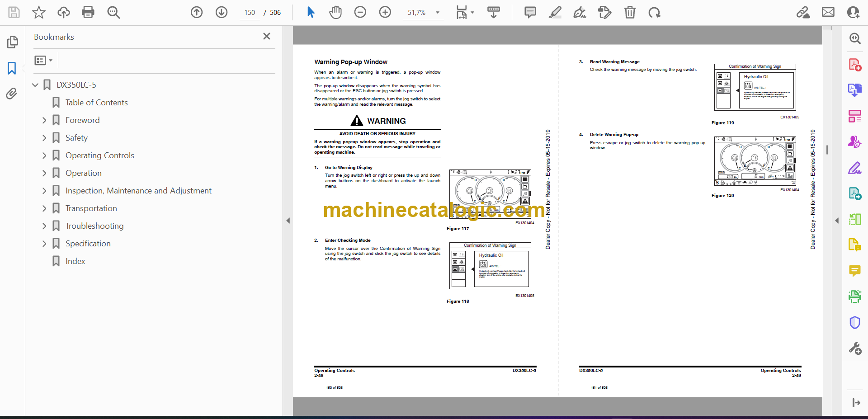
Task: Zoom out with the minus button
Action: point(360,12)
